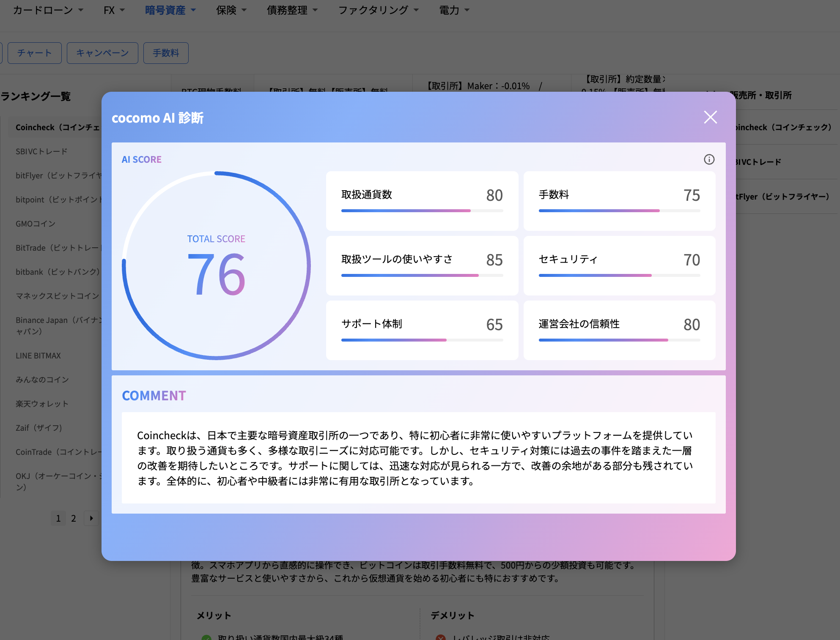This screenshot has width=840, height=640.
Task: Open the 電力 dropdown
Action: 454,10
